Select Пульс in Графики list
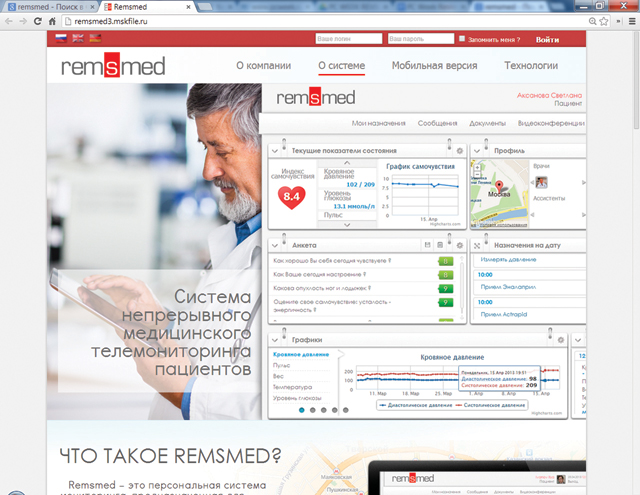 click(281, 366)
